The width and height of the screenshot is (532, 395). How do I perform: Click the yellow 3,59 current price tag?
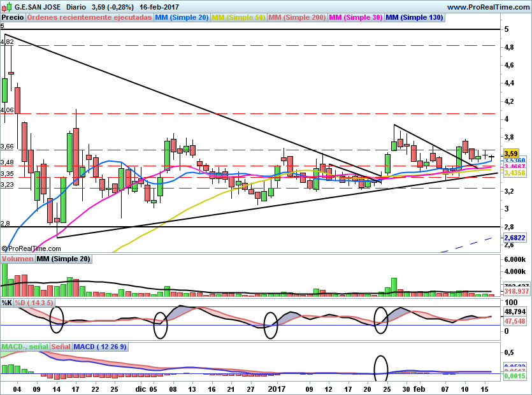point(511,154)
